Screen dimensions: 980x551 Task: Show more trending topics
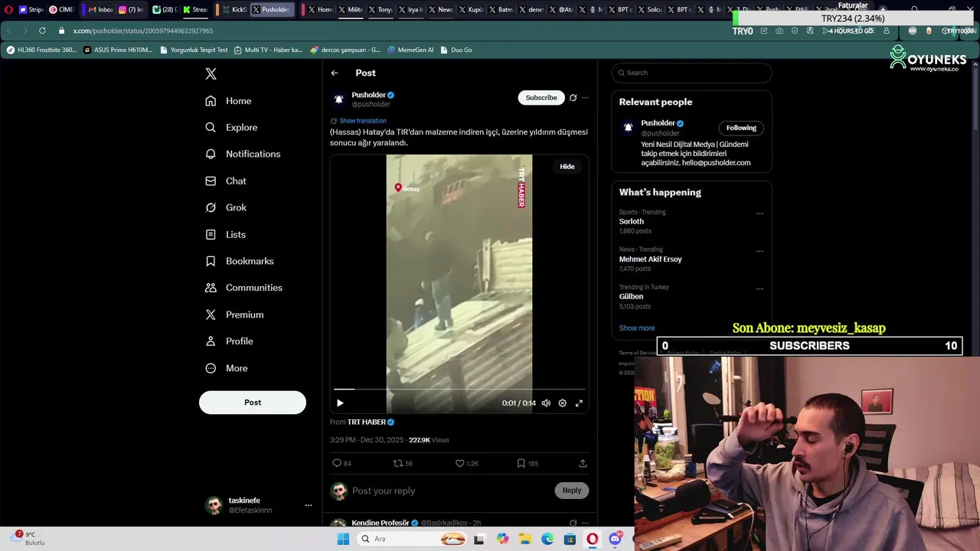(x=637, y=328)
